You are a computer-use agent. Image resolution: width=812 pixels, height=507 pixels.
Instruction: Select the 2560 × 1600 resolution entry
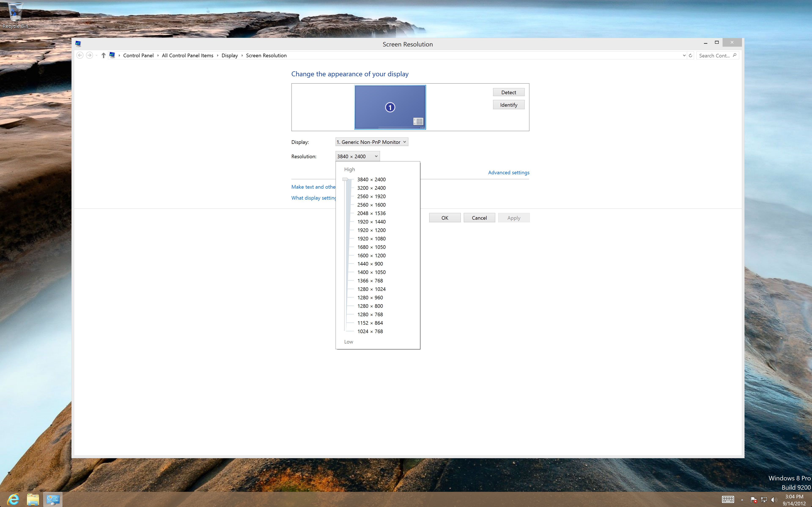point(371,205)
